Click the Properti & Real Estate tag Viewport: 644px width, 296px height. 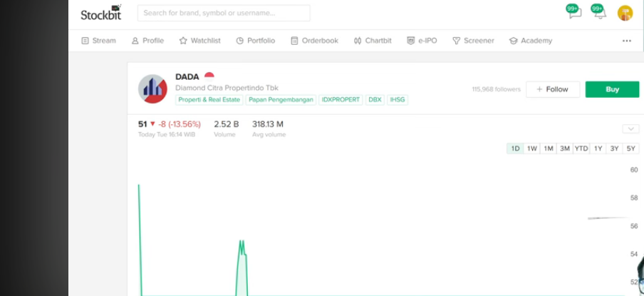tap(209, 100)
